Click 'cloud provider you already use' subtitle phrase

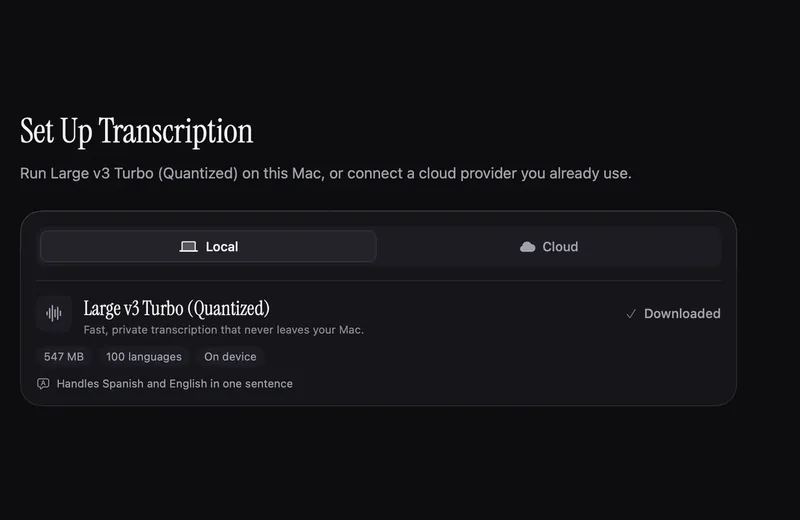(525, 174)
